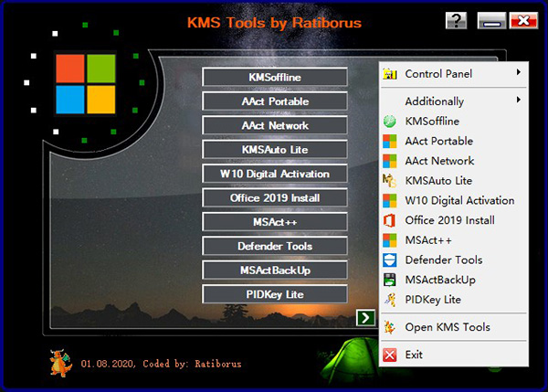The width and height of the screenshot is (548, 392).
Task: Choose KMSAuto Lite from the context menu
Action: click(454, 181)
